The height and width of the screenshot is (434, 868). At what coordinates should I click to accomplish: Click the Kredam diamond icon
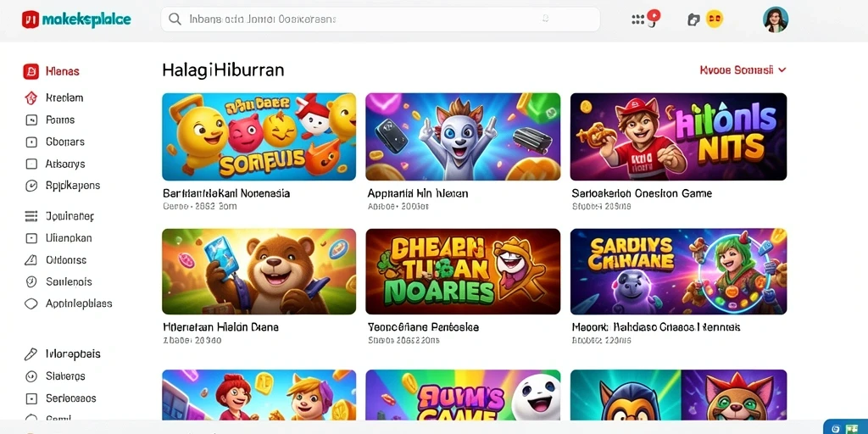coord(31,98)
